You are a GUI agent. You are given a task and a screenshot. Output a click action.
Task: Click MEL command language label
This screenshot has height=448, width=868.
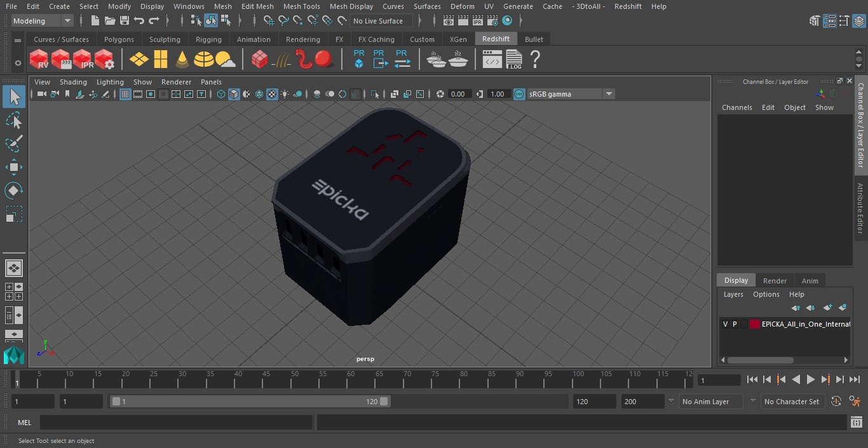25,423
